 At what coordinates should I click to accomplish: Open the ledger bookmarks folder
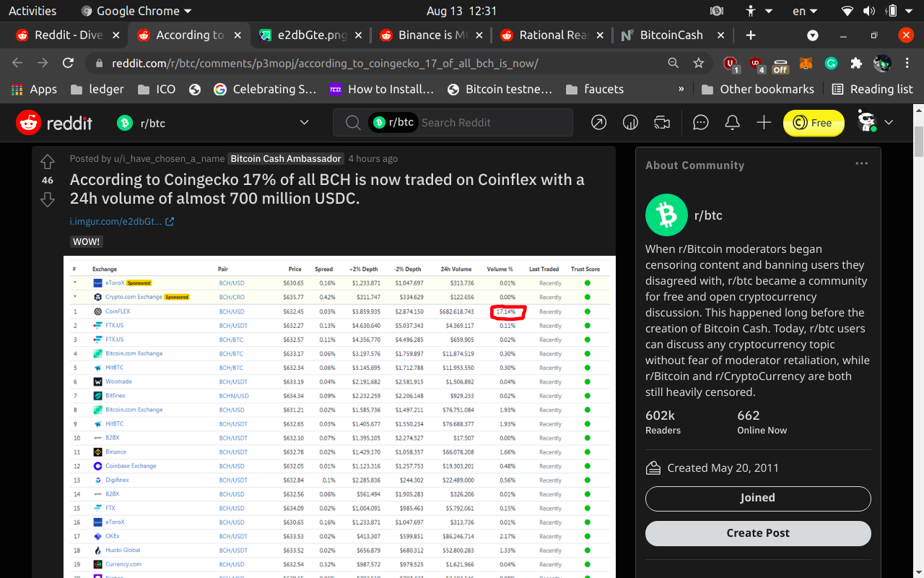97,89
